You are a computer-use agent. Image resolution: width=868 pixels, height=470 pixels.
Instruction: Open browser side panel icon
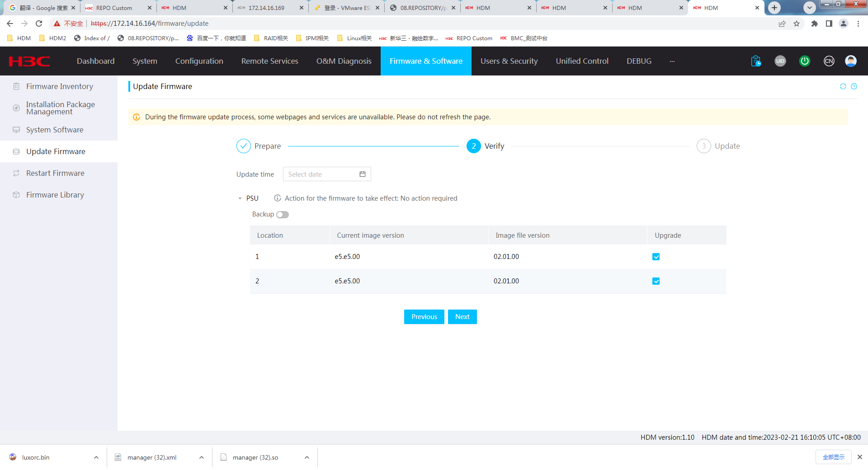click(x=829, y=23)
